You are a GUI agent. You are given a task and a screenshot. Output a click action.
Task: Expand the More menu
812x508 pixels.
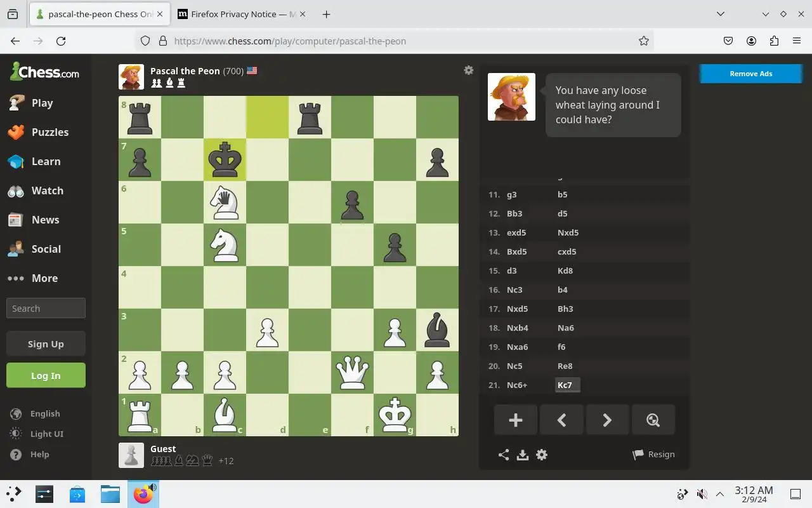46,278
